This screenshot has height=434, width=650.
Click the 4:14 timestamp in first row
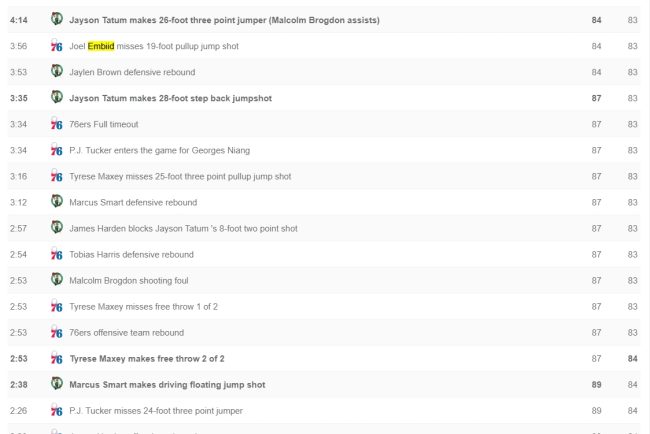pyautogui.click(x=18, y=20)
